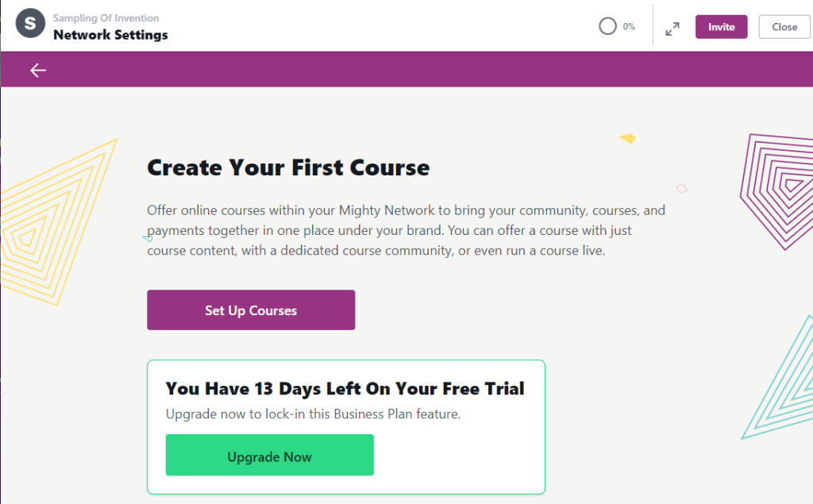Click the 0% progress label
The height and width of the screenshot is (504, 813).
(629, 26)
